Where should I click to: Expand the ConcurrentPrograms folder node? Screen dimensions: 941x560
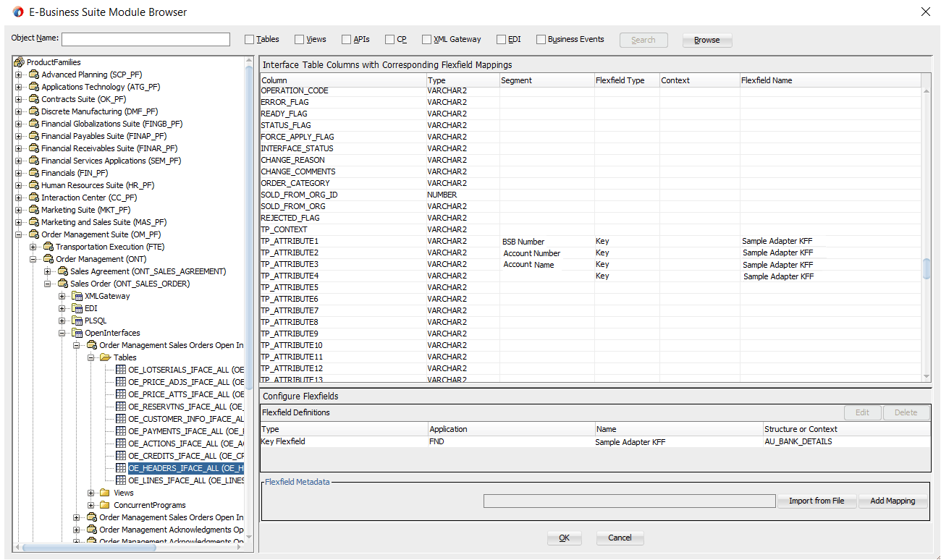[91, 505]
